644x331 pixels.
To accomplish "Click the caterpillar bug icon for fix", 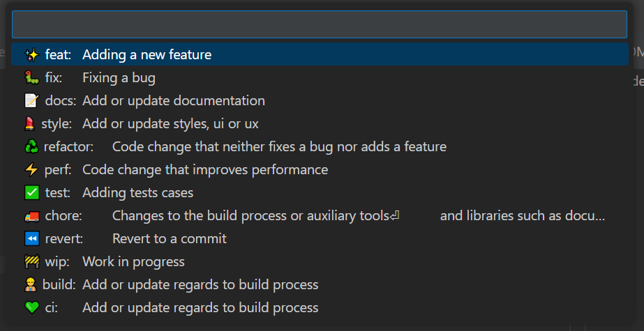I will click(x=31, y=77).
